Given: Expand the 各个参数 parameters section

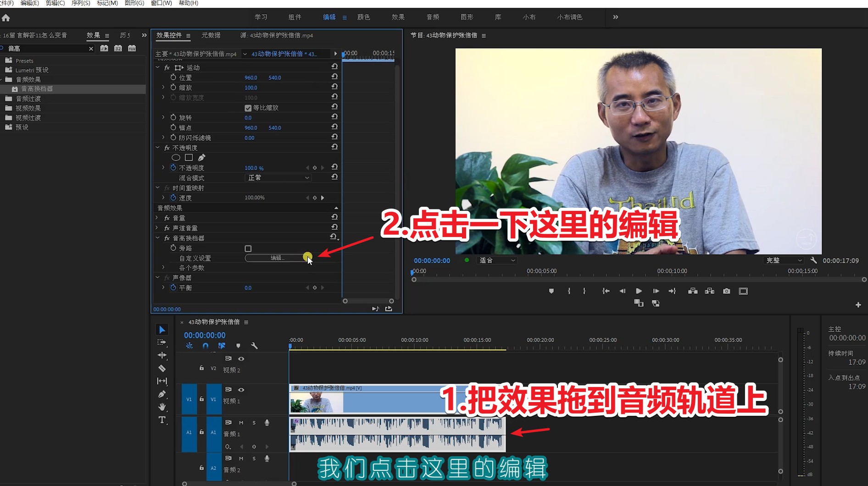Looking at the screenshot, I should [x=163, y=267].
